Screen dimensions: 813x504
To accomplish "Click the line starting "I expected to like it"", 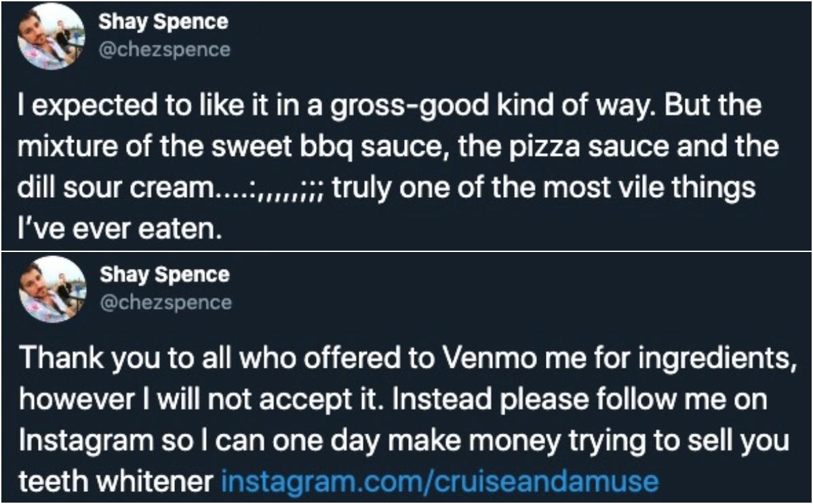I will 389,106.
